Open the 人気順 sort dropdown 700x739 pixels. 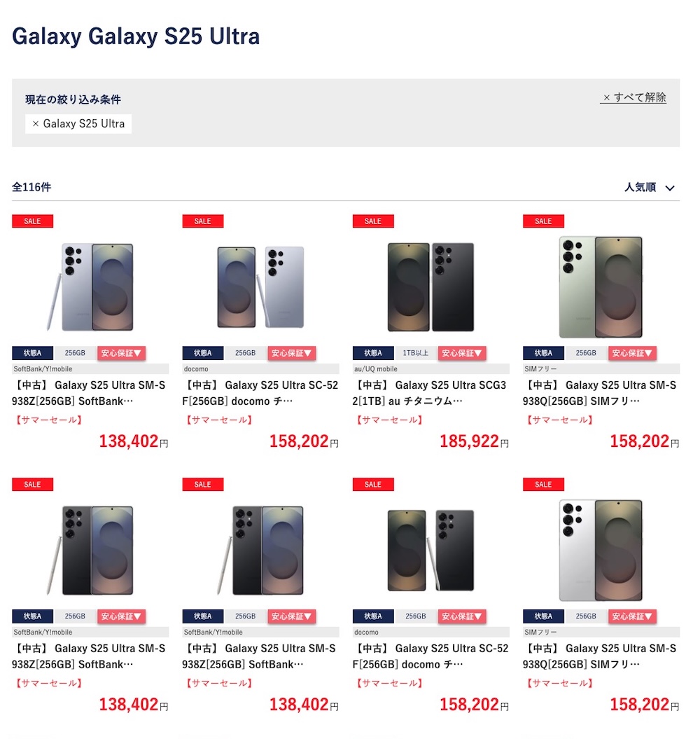[649, 188]
